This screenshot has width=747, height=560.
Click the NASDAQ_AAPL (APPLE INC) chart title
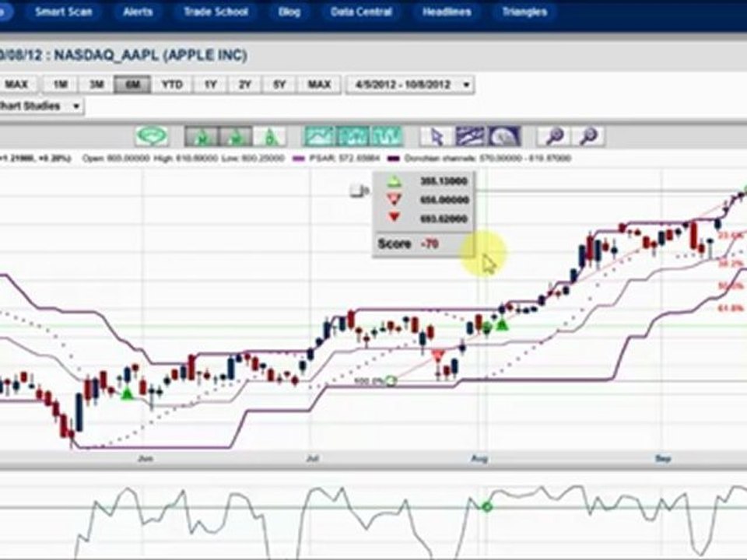(150, 55)
